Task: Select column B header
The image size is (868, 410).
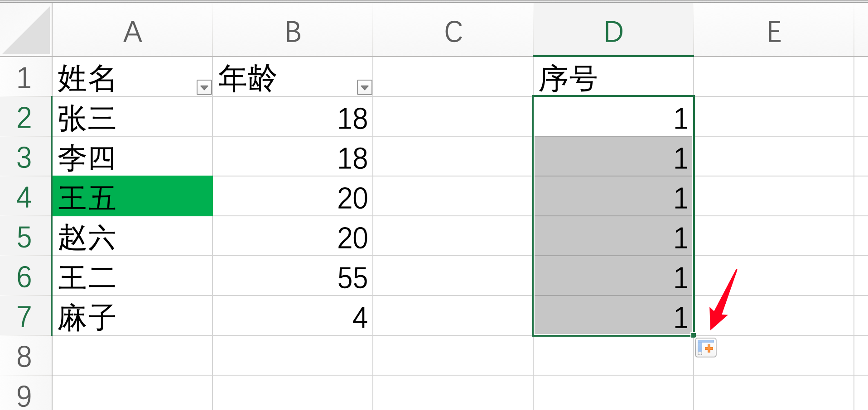Action: pos(293,32)
